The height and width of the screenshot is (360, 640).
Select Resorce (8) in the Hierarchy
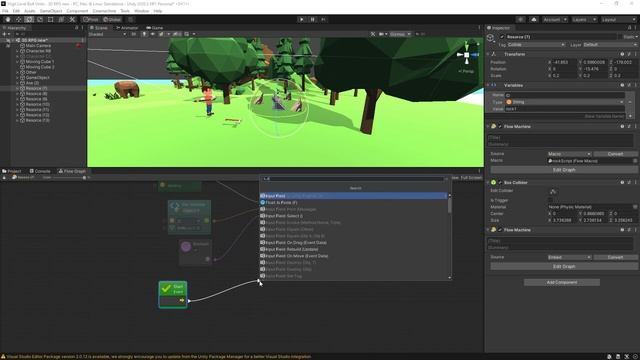pyautogui.click(x=36, y=93)
